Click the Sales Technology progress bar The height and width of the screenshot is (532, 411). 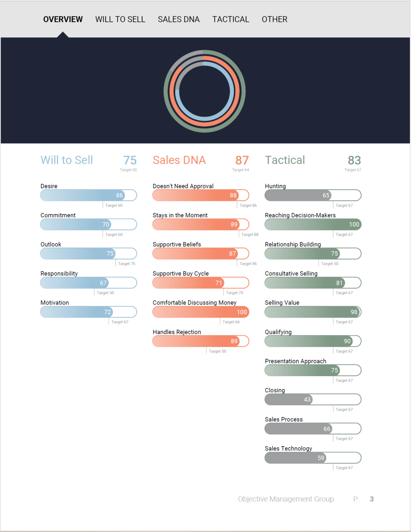313,458
